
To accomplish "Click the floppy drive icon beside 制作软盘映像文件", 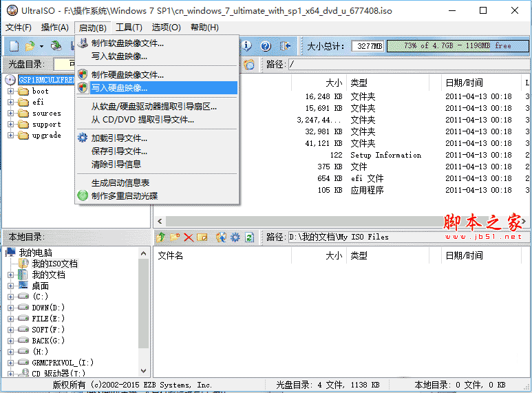I will tap(83, 43).
